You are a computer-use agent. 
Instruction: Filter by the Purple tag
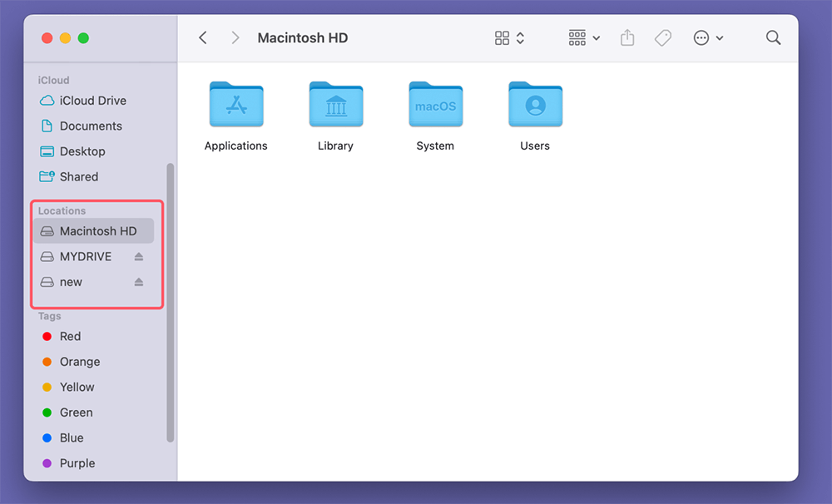tap(94, 464)
